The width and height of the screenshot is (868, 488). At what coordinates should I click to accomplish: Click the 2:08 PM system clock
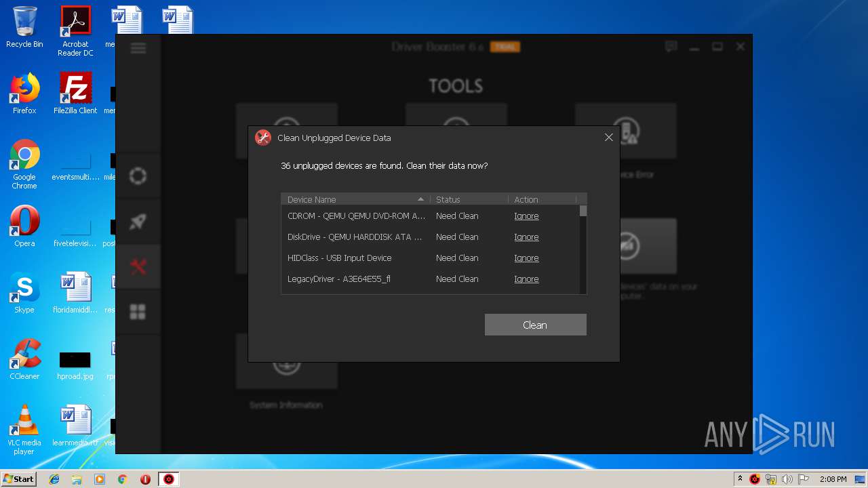tap(833, 479)
